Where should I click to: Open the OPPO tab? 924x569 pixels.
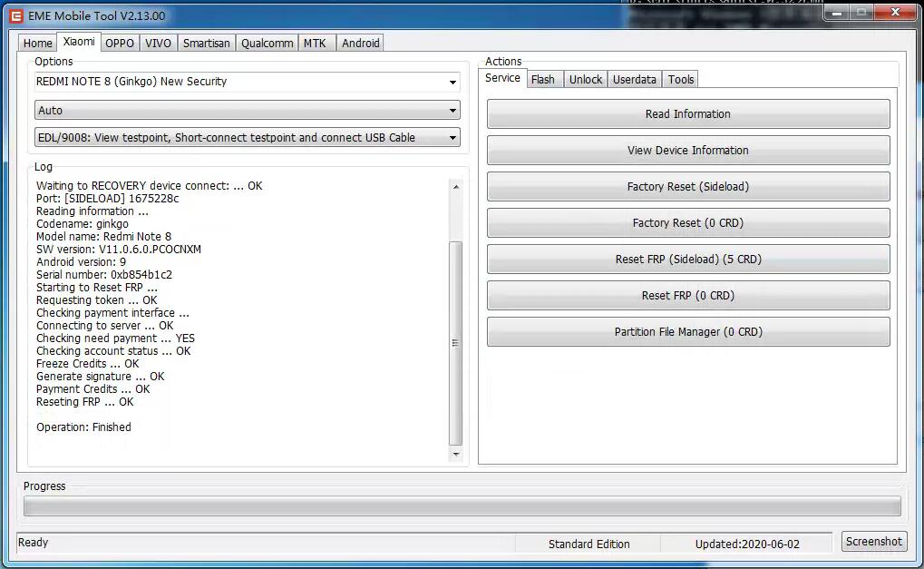point(120,43)
